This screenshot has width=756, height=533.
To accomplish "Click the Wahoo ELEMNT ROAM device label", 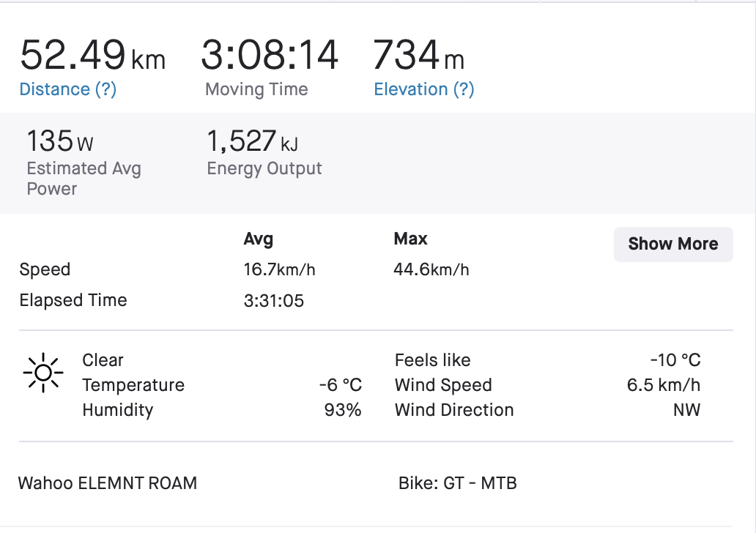I will (108, 483).
